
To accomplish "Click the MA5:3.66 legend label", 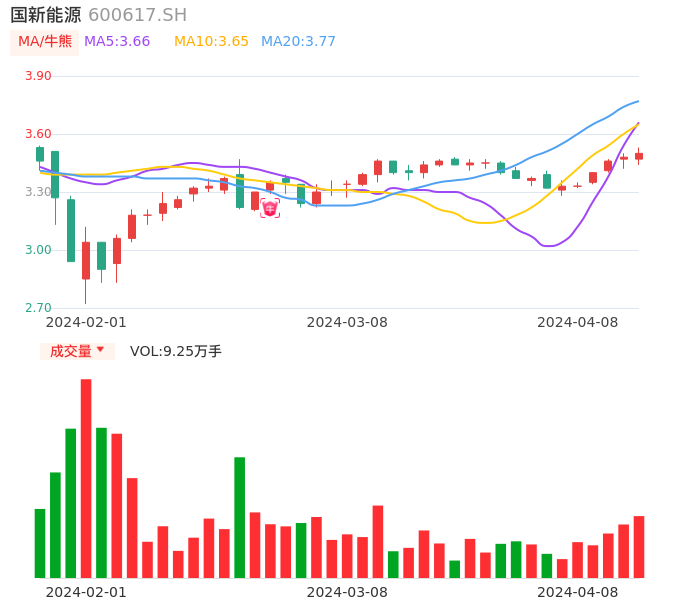I will tap(117, 42).
